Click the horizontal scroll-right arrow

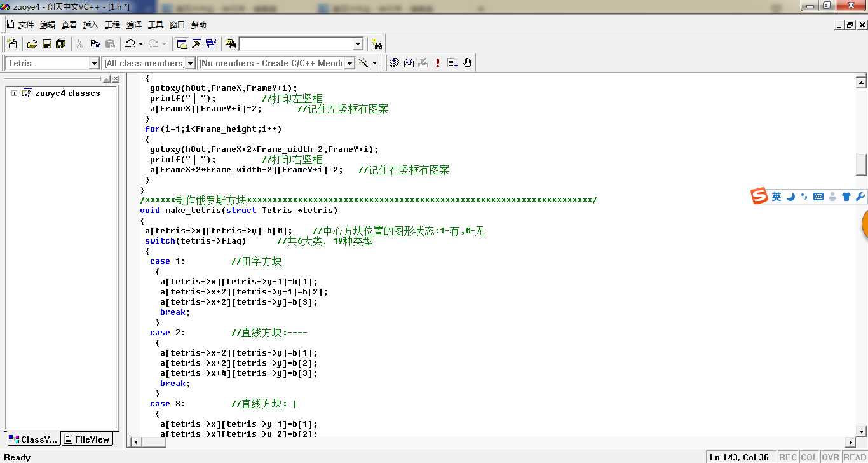(851, 442)
